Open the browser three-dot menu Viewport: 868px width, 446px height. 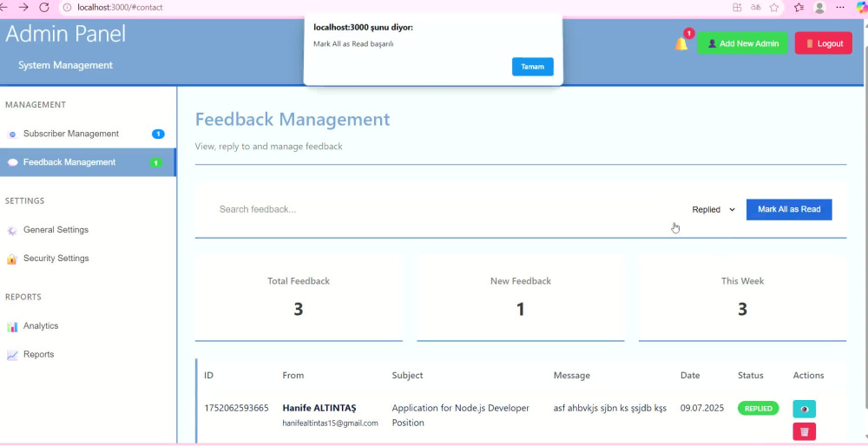point(840,8)
